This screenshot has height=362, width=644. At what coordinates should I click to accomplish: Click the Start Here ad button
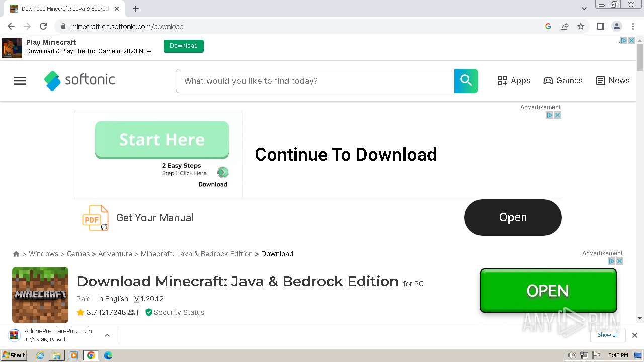(x=162, y=140)
